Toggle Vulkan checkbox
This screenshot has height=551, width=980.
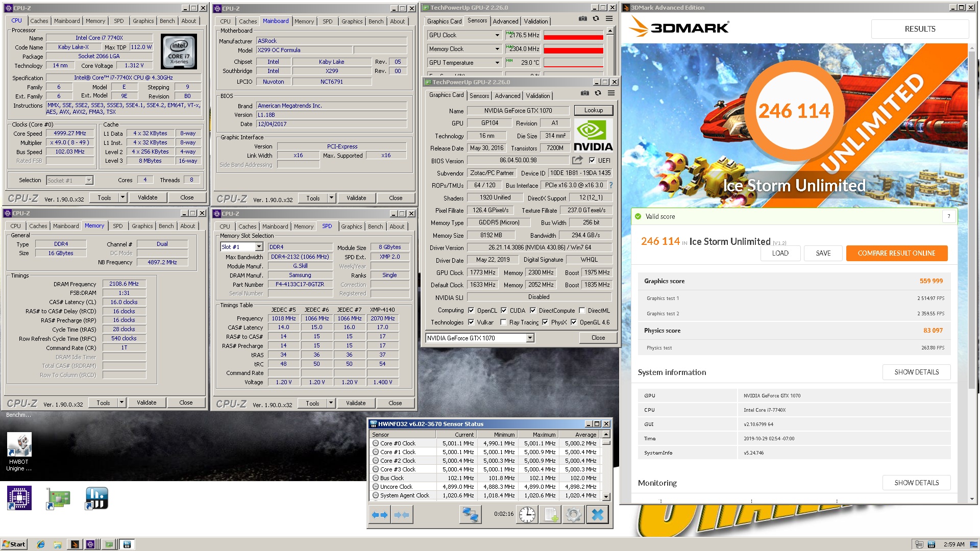[x=471, y=322]
